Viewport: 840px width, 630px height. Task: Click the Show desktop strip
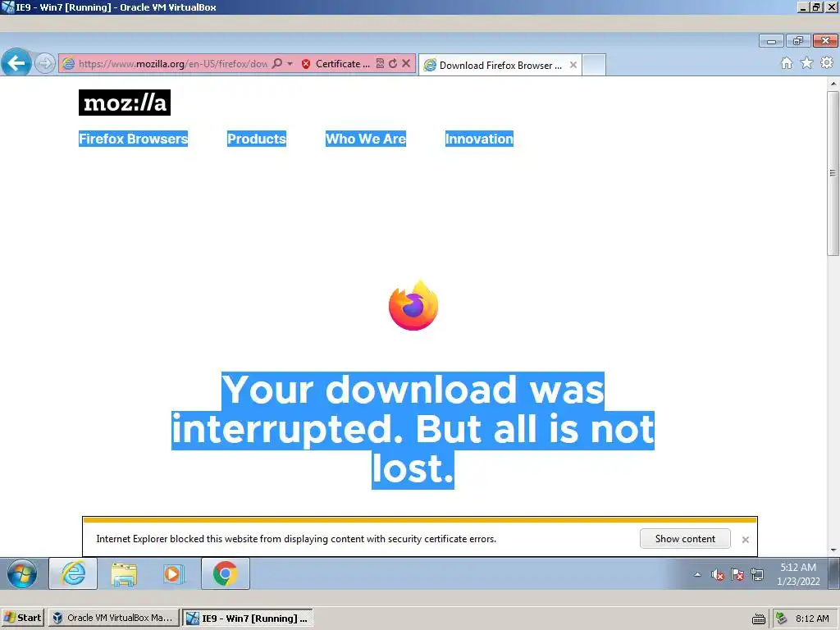[x=834, y=573]
